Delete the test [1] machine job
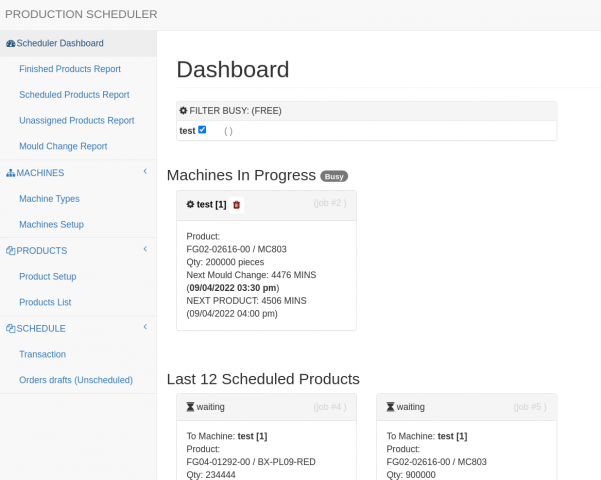 [237, 205]
